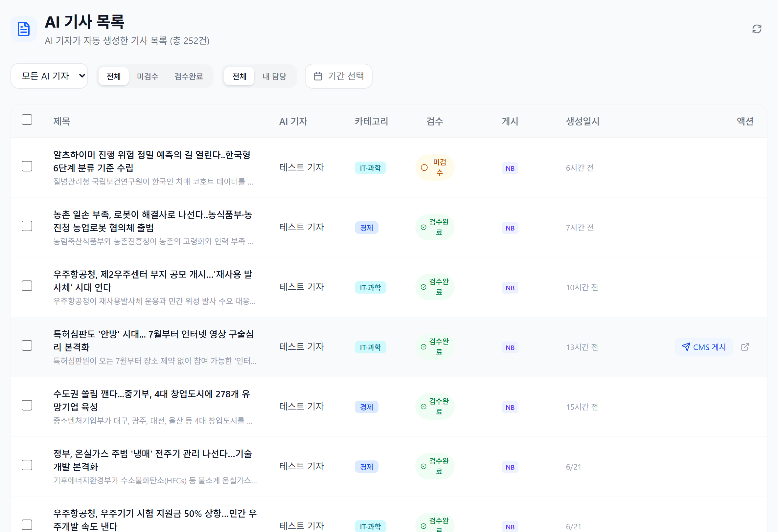Click 경제 tag in 온실가스 냉매 row
This screenshot has height=532, width=778.
(366, 467)
